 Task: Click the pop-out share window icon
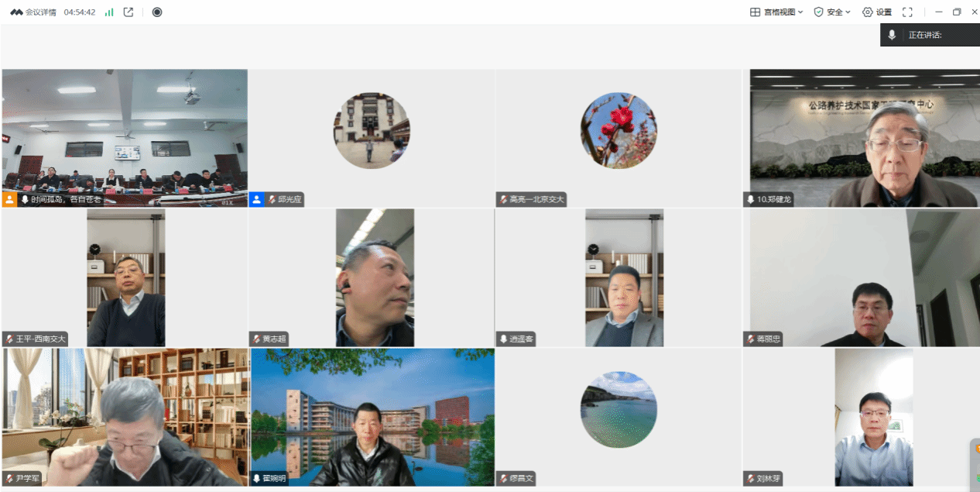click(128, 12)
